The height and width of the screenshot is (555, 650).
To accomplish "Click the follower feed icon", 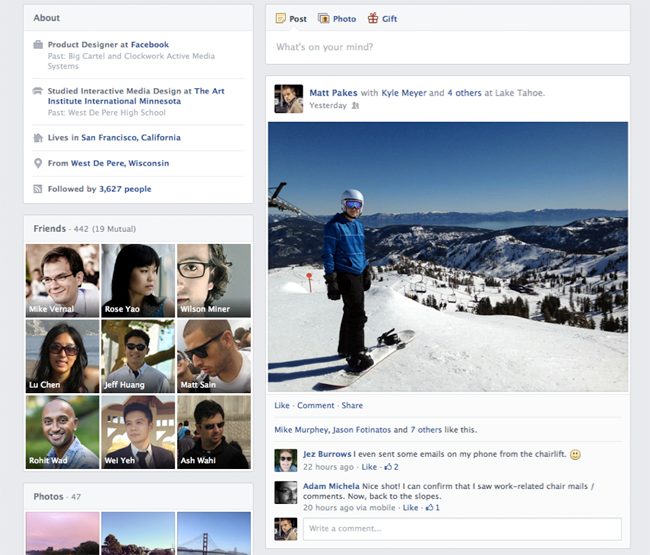I will coord(38,189).
